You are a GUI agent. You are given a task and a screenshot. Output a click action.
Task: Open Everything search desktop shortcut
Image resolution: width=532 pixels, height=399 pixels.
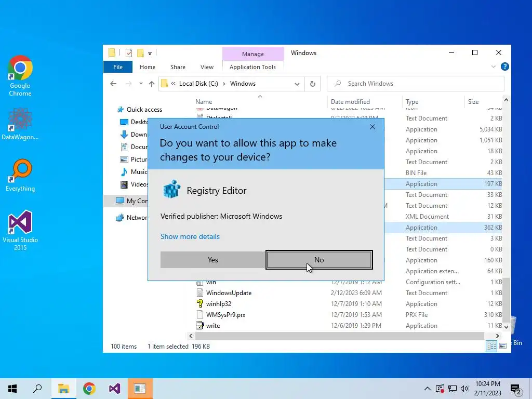[x=20, y=176]
